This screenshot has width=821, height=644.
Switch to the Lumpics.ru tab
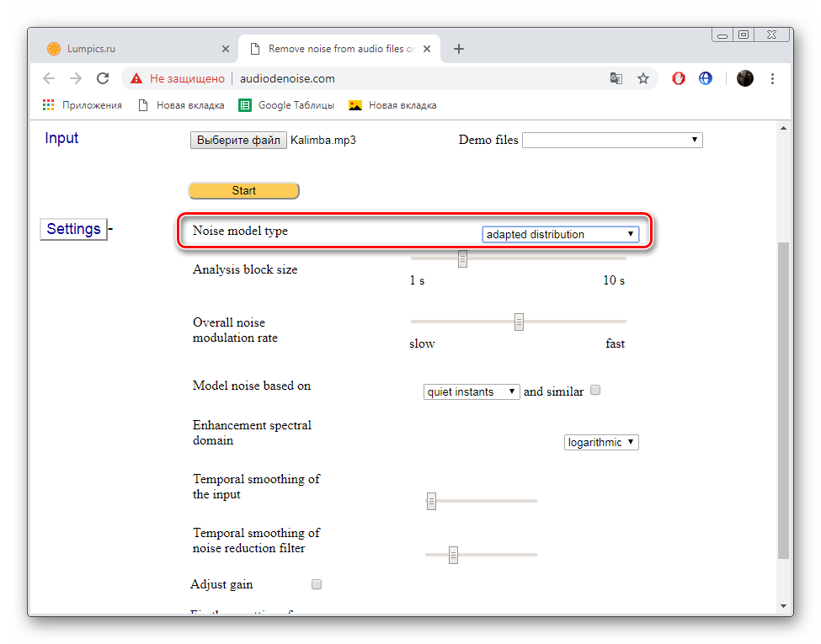(135, 49)
